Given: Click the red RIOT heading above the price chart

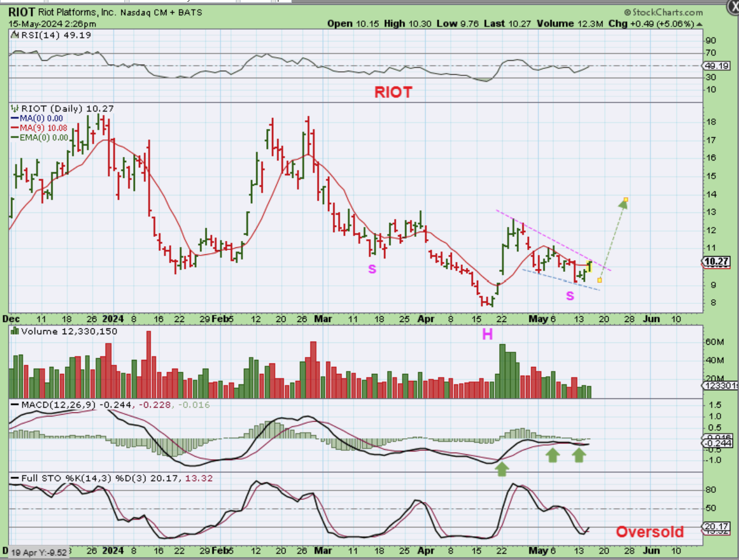Looking at the screenshot, I should 393,92.
